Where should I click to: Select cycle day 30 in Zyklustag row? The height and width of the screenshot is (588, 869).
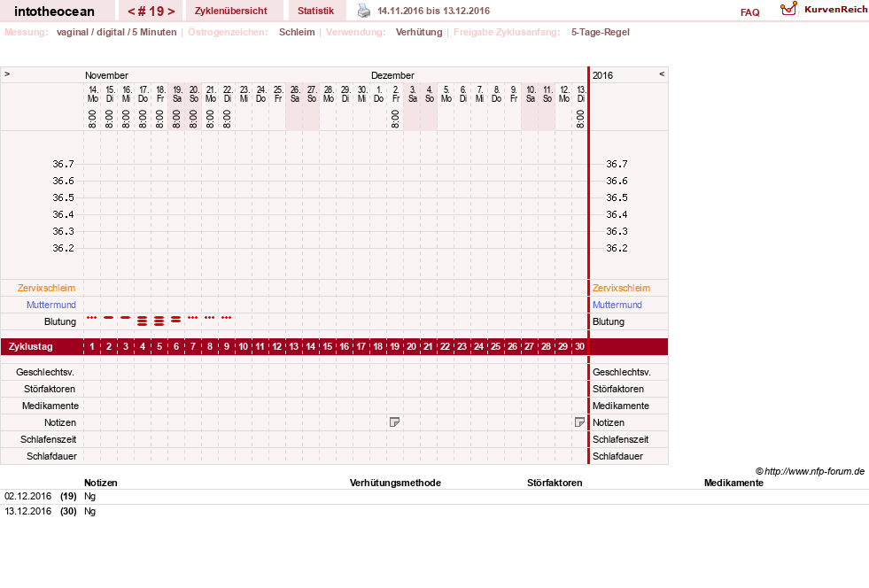point(579,346)
